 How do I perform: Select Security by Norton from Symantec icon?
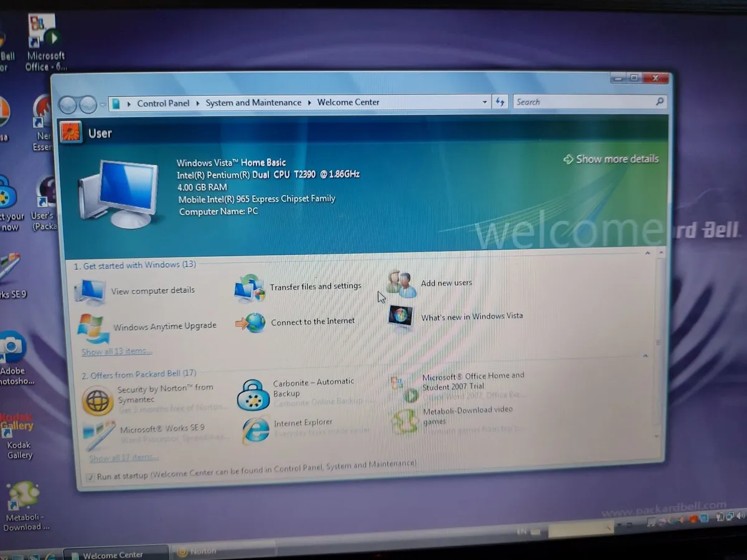[x=98, y=399]
